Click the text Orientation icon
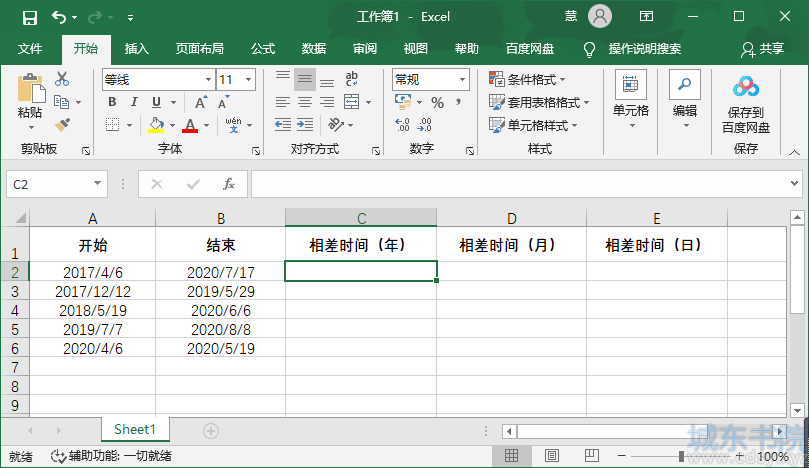The width and height of the screenshot is (809, 468). (x=335, y=124)
